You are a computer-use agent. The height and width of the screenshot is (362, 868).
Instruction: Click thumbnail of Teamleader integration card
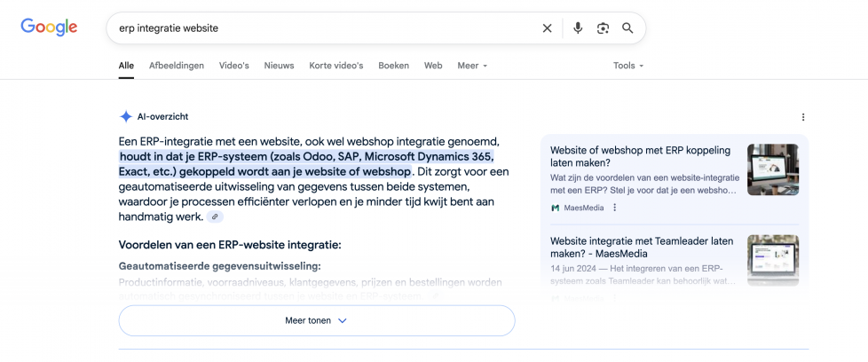773,260
